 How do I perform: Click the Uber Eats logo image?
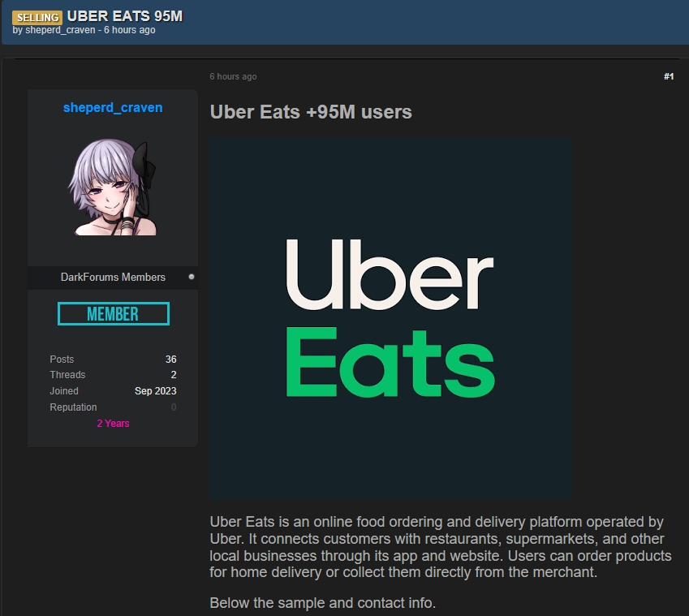390,318
